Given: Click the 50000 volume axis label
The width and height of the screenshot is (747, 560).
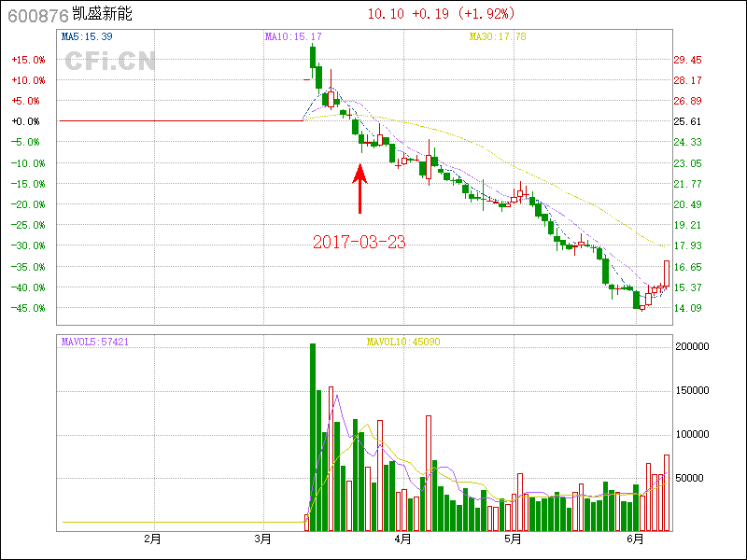Looking at the screenshot, I should pos(692,478).
